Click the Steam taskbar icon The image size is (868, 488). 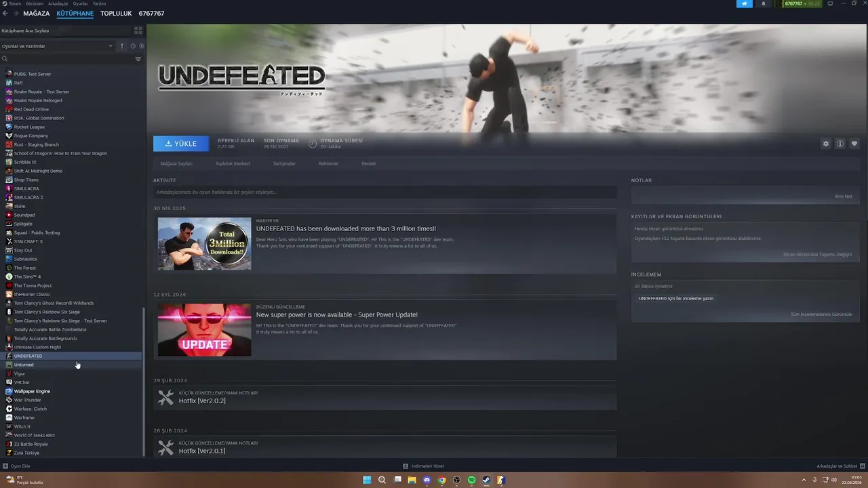point(486,480)
